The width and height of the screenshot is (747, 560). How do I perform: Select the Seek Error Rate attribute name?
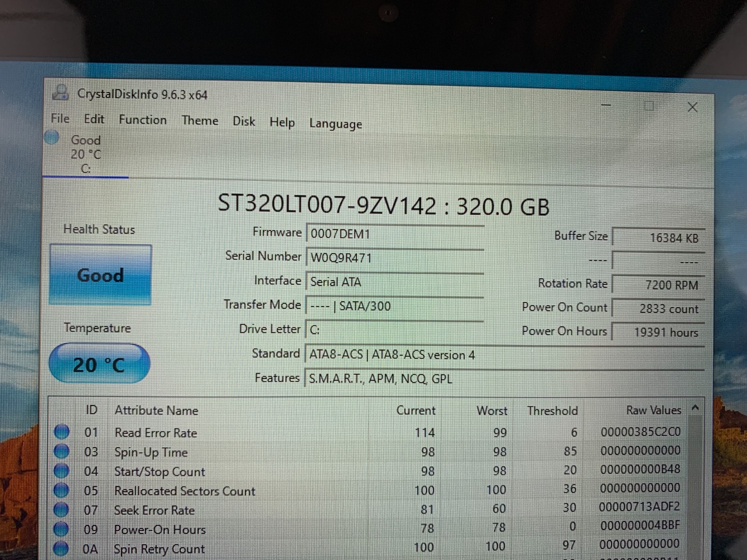click(154, 511)
